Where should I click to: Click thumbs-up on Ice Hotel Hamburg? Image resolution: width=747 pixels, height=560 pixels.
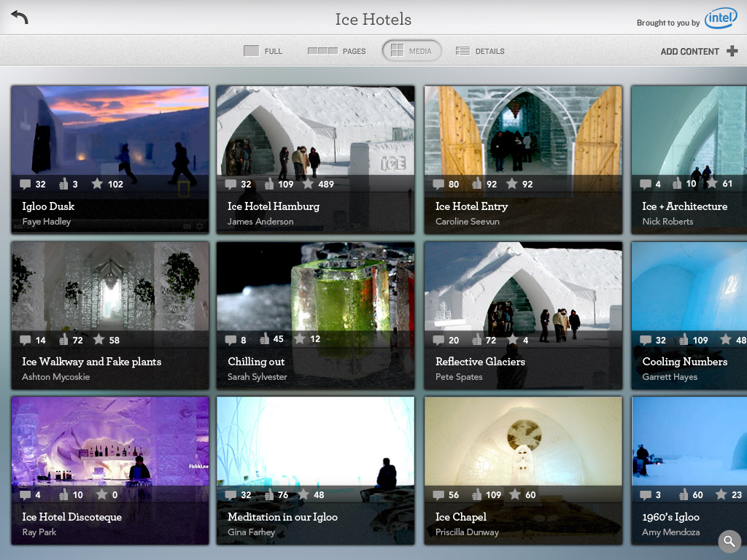[x=269, y=184]
